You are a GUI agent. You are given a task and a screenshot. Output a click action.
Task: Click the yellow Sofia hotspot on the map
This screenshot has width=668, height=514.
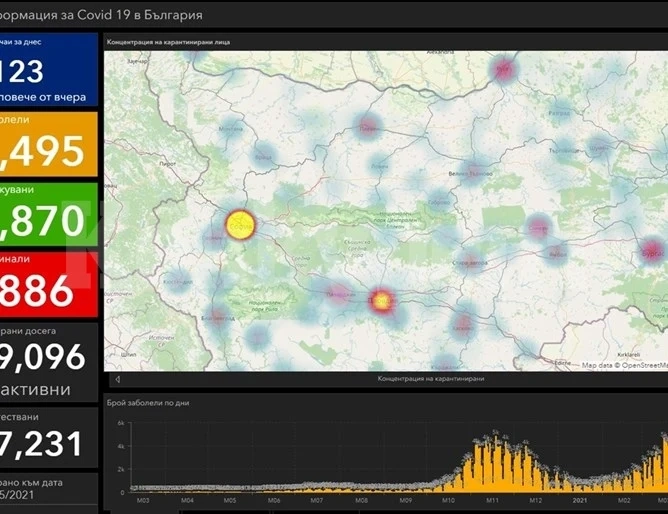click(x=240, y=224)
